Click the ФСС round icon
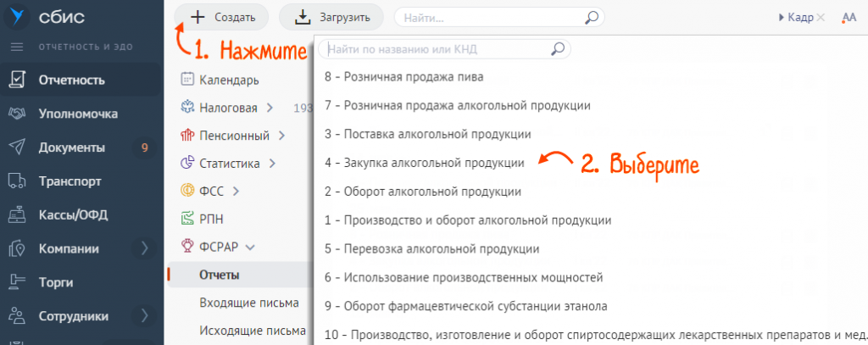Screen dimensions: 868x345 click(x=187, y=191)
